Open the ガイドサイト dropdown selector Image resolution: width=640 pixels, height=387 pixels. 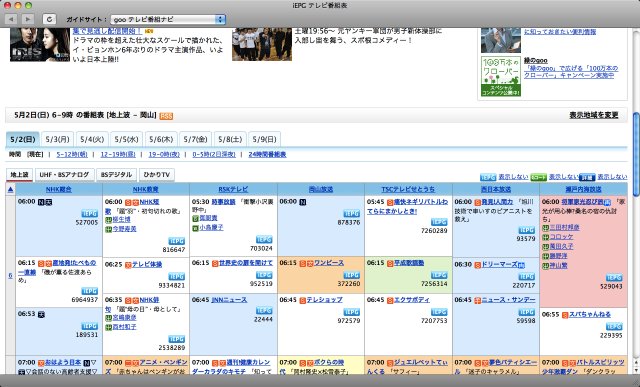tap(168, 19)
